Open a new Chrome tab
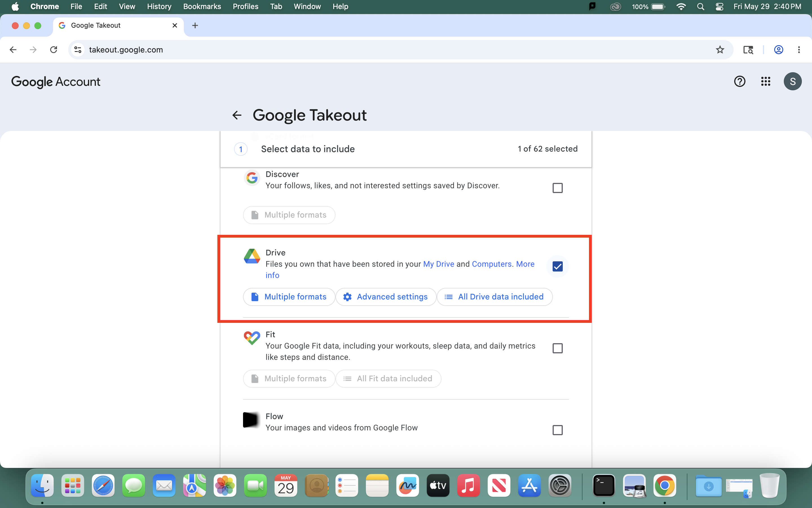This screenshot has height=508, width=812. click(x=195, y=25)
